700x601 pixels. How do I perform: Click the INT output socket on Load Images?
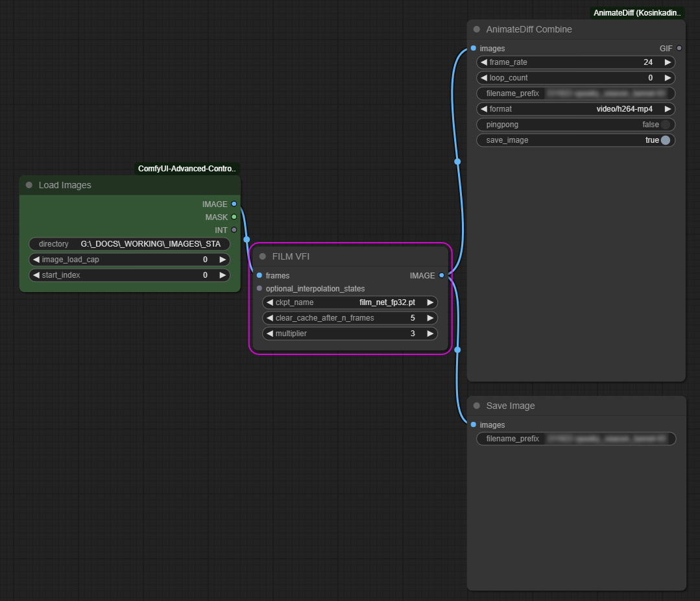tap(234, 230)
